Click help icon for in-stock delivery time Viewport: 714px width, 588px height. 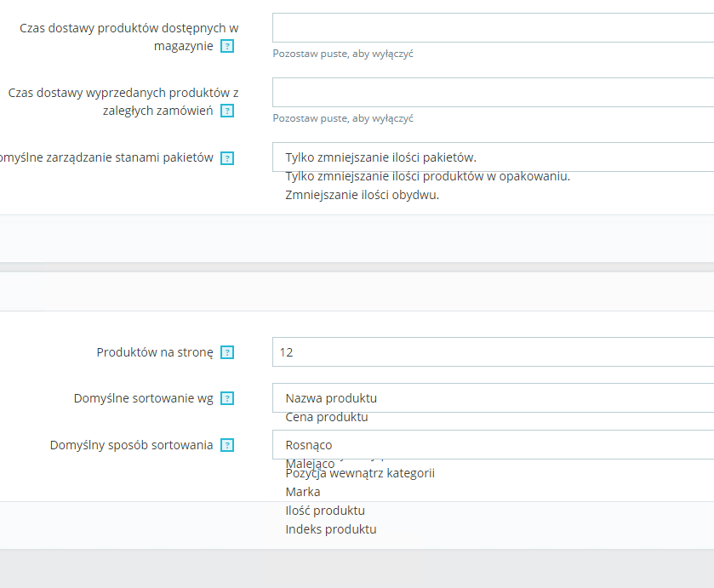(227, 46)
